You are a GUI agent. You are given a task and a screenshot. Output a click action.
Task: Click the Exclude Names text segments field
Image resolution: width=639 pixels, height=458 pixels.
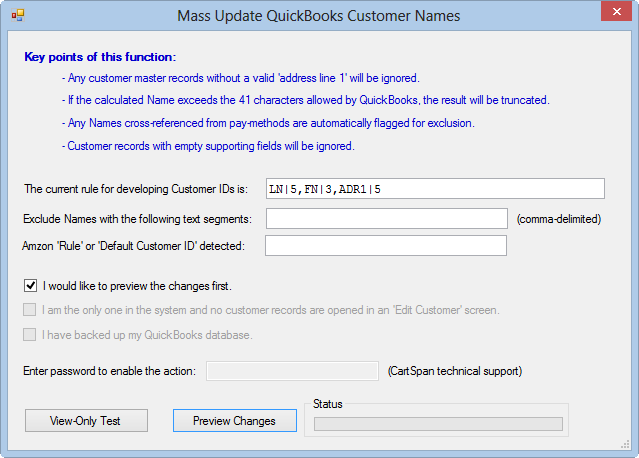pos(387,219)
